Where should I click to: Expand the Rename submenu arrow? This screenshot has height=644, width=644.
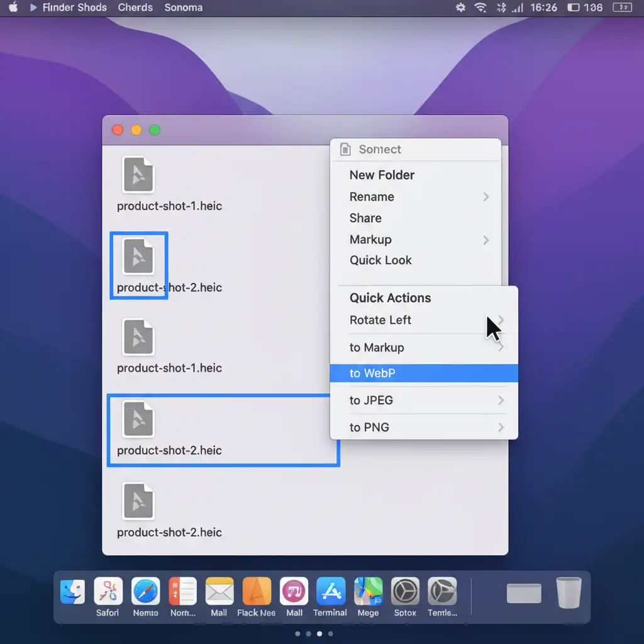486,197
